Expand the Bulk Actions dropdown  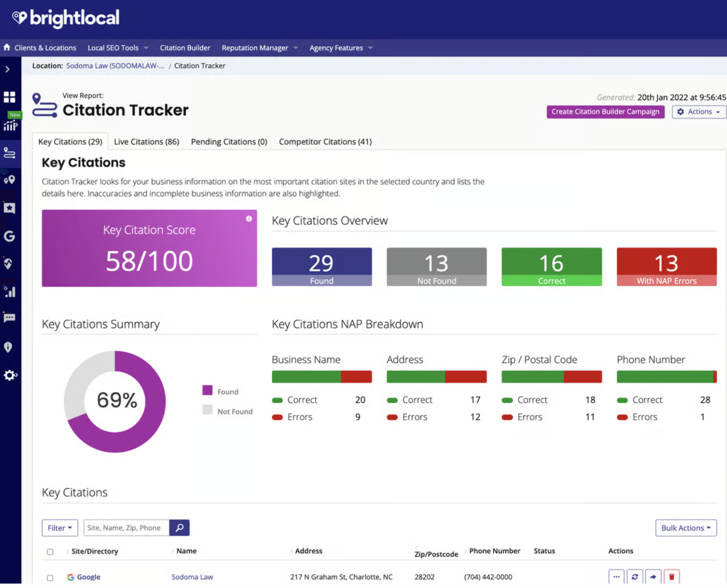click(x=686, y=528)
